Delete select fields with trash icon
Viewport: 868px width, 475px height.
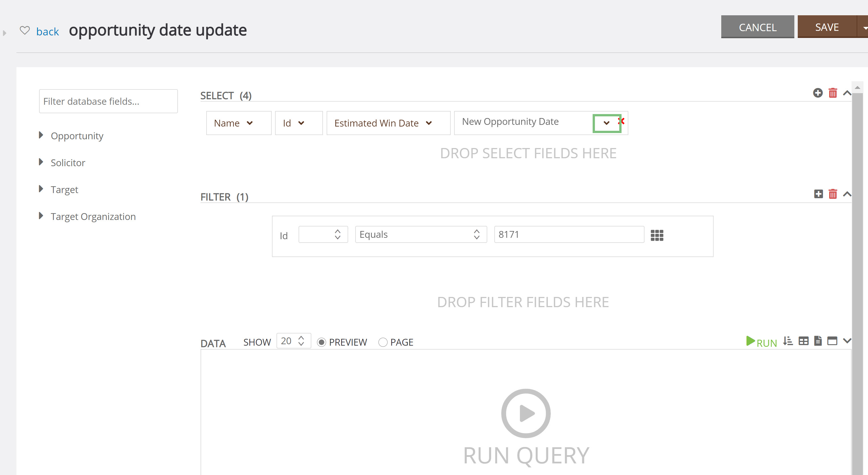(833, 93)
